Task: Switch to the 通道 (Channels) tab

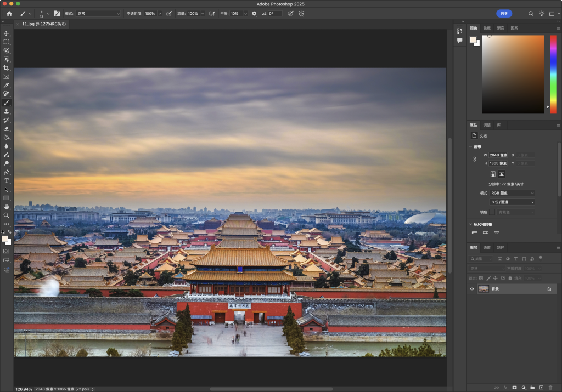Action: [487, 248]
